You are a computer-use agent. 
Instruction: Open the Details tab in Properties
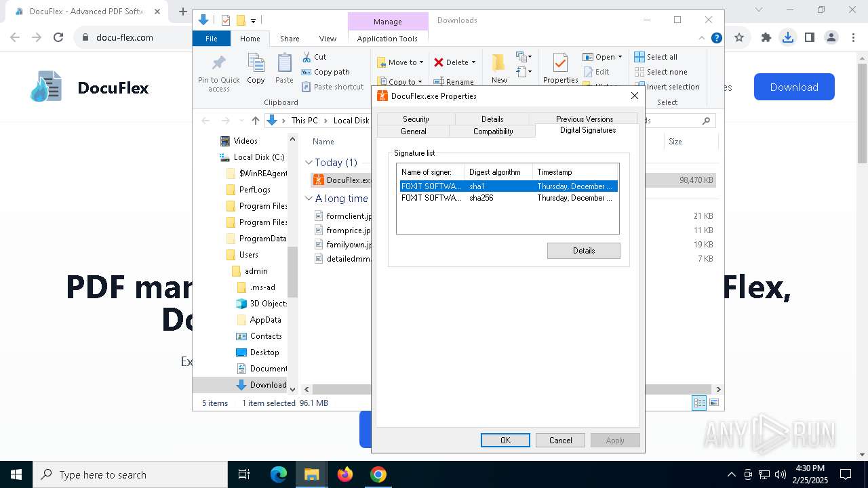click(x=492, y=119)
